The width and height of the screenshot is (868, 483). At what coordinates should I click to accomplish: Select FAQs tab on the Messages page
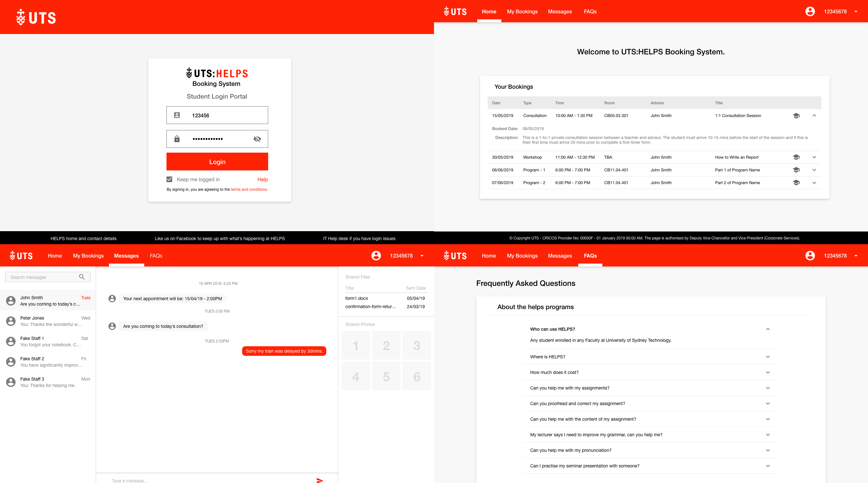coord(156,256)
